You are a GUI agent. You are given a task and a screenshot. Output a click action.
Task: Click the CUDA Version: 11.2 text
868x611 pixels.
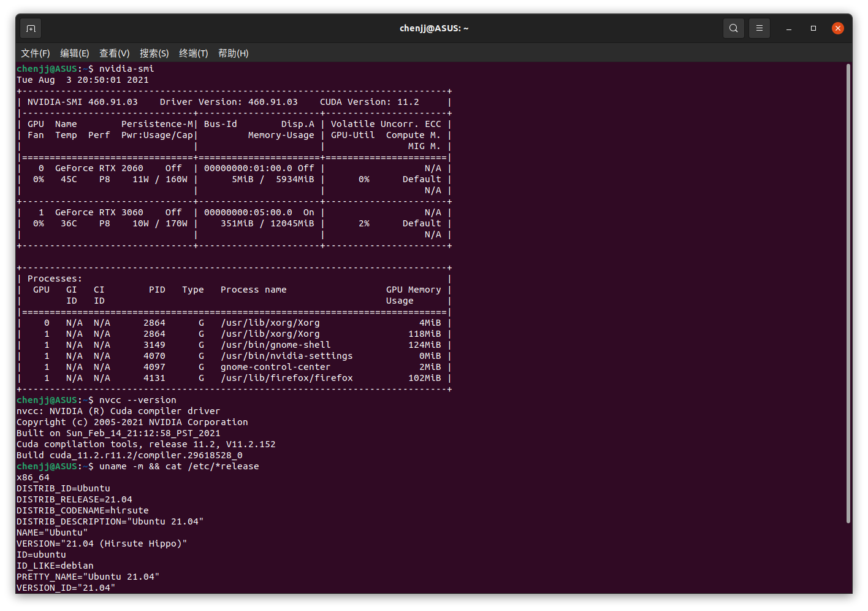coord(370,102)
